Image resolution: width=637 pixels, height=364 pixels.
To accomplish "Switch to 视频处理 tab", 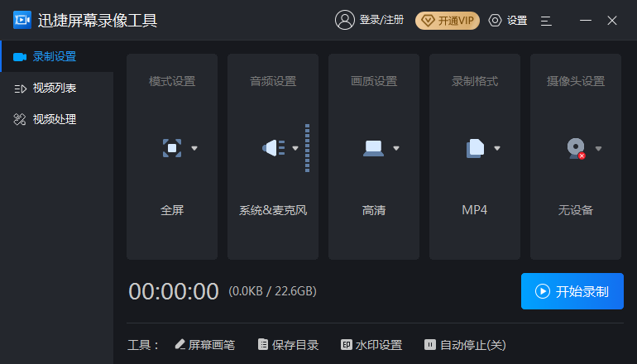I will 54,119.
